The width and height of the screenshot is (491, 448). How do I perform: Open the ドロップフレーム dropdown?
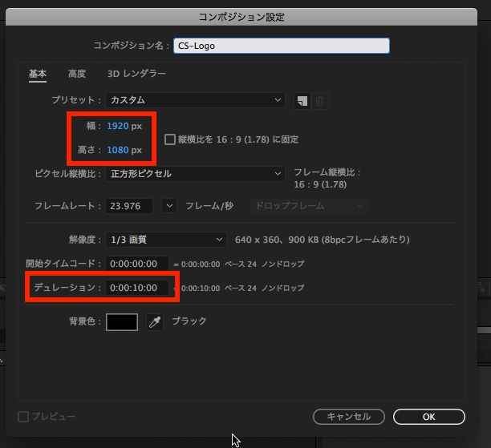308,206
